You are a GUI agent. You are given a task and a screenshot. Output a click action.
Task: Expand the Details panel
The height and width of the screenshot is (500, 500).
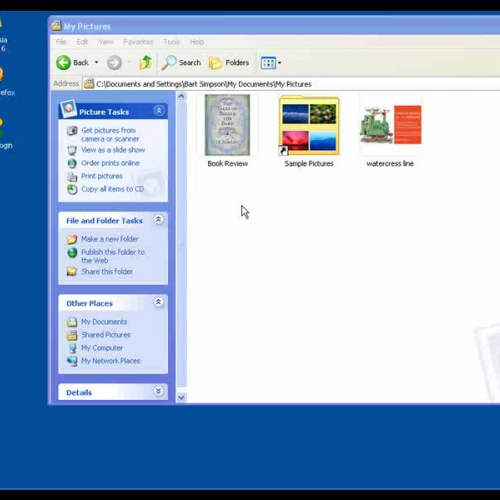pos(159,391)
